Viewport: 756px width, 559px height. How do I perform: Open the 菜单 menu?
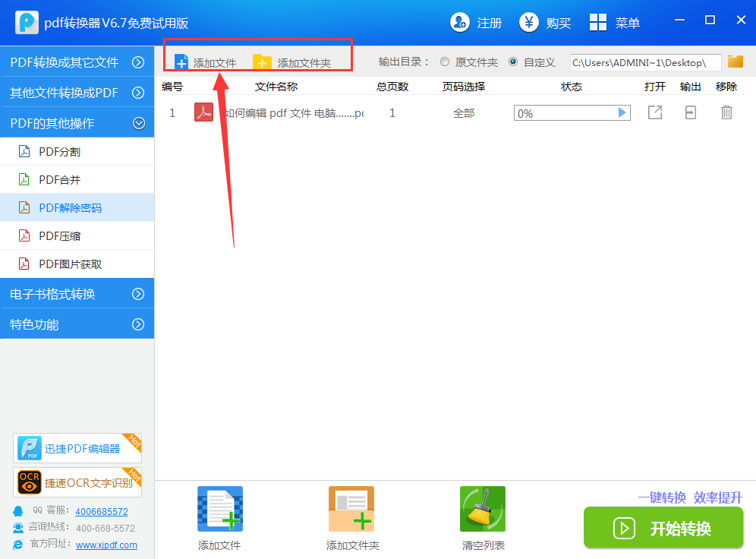coord(615,23)
